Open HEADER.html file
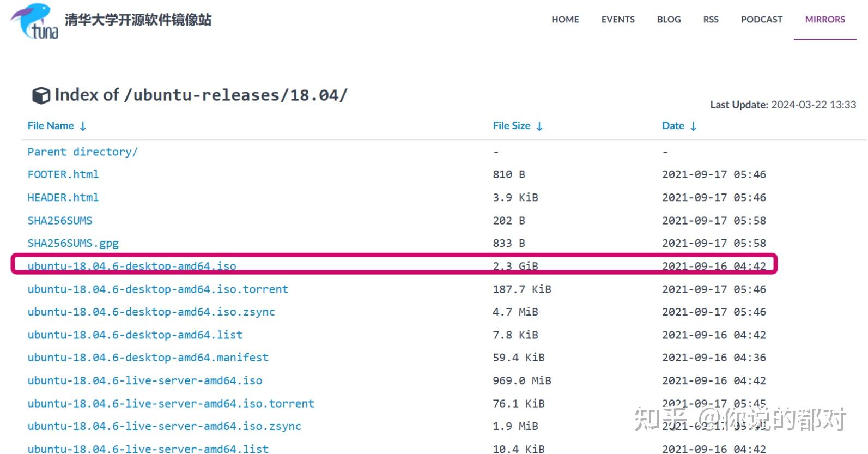 [63, 197]
